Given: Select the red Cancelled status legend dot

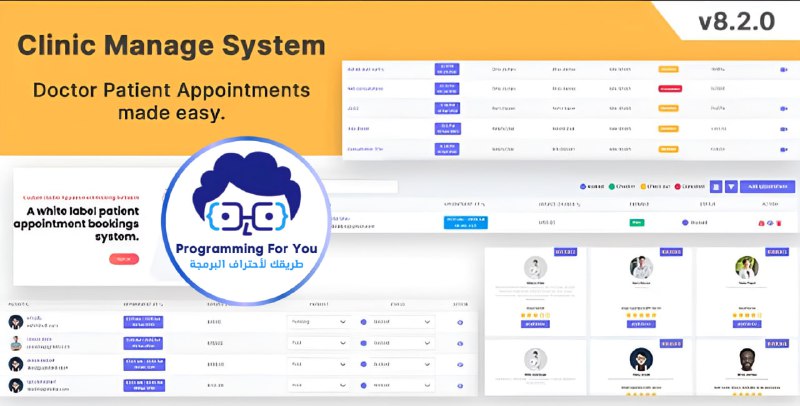Looking at the screenshot, I should [x=678, y=187].
